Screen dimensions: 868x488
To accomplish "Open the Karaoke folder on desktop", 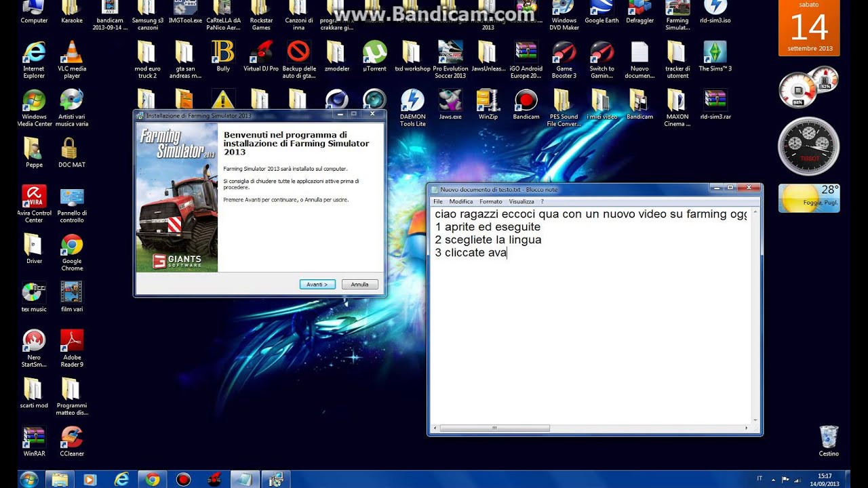I will (72, 12).
